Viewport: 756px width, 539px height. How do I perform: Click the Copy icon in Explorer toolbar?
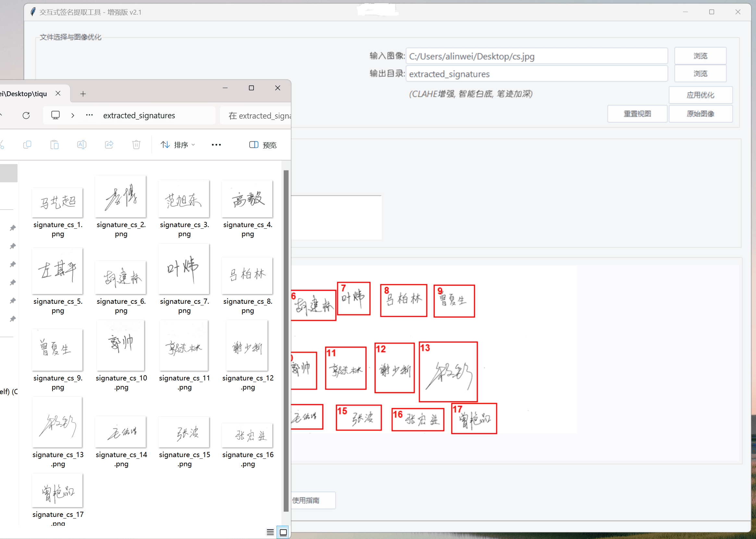pyautogui.click(x=27, y=145)
